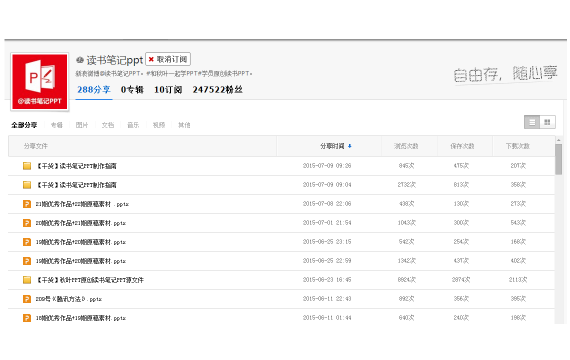The image size is (570, 360).
Task: Filter shares by 音乐
Action: tap(133, 125)
